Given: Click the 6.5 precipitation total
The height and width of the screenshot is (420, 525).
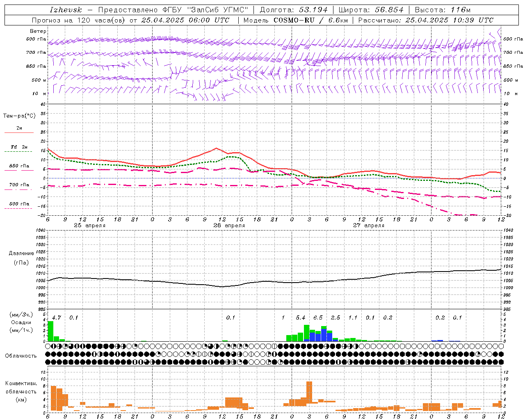Looking at the screenshot, I should pos(318,317).
